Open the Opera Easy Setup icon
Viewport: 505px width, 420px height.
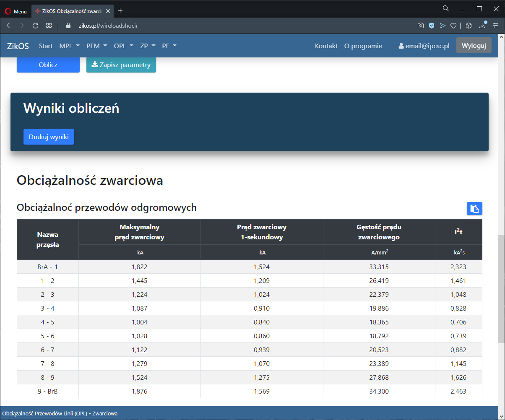[x=496, y=26]
